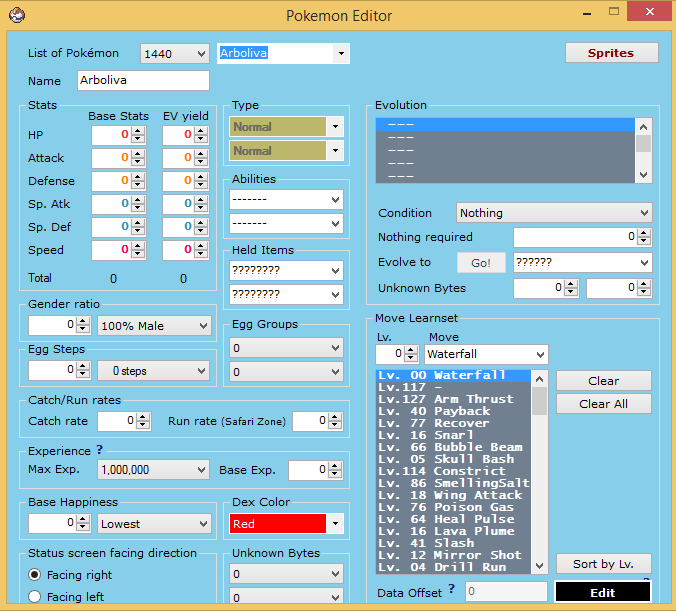This screenshot has width=676, height=611.
Task: Open the Pokémon name dropdown showing Arboliva
Action: (341, 53)
